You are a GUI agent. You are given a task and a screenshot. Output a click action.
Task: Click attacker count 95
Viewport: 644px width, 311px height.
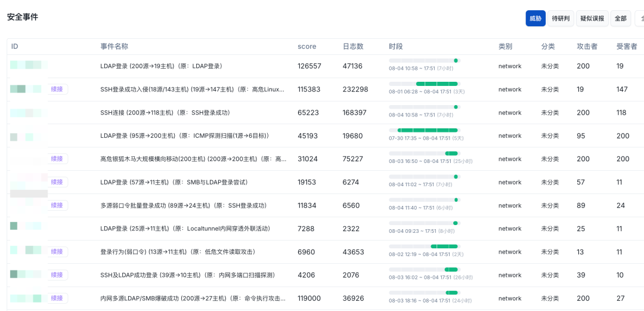(581, 136)
